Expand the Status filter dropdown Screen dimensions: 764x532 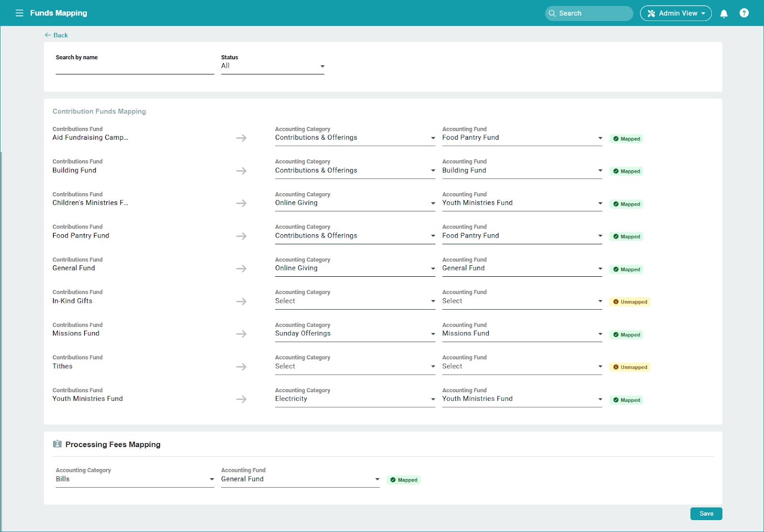(272, 66)
